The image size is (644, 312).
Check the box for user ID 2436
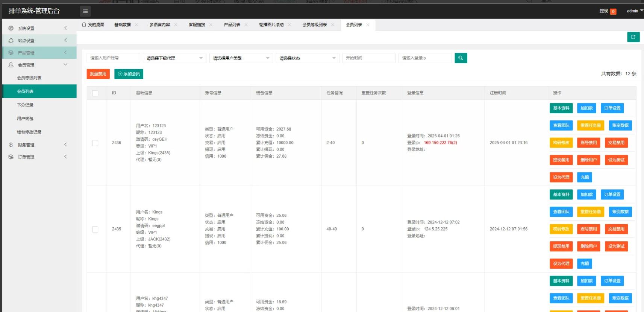95,143
